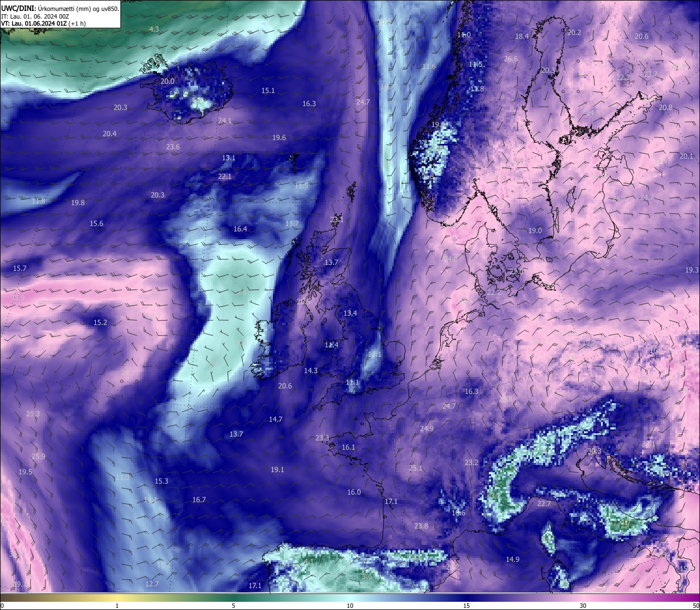Click the 14.9 value label
Viewport: 700px width, 610px height.
coord(512,559)
